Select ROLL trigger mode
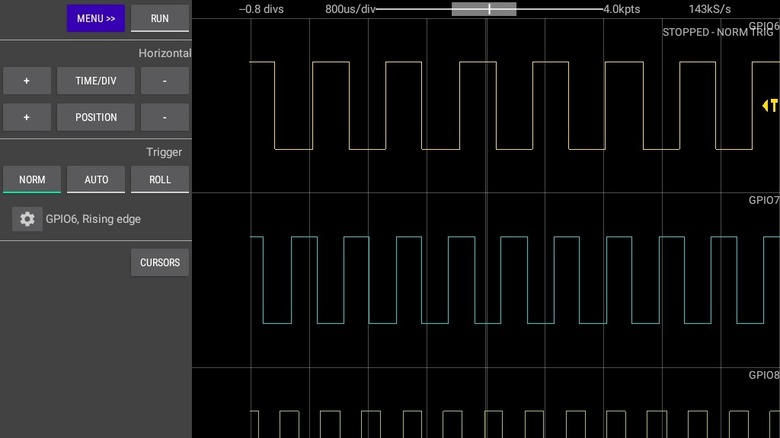The width and height of the screenshot is (780, 438). (160, 180)
